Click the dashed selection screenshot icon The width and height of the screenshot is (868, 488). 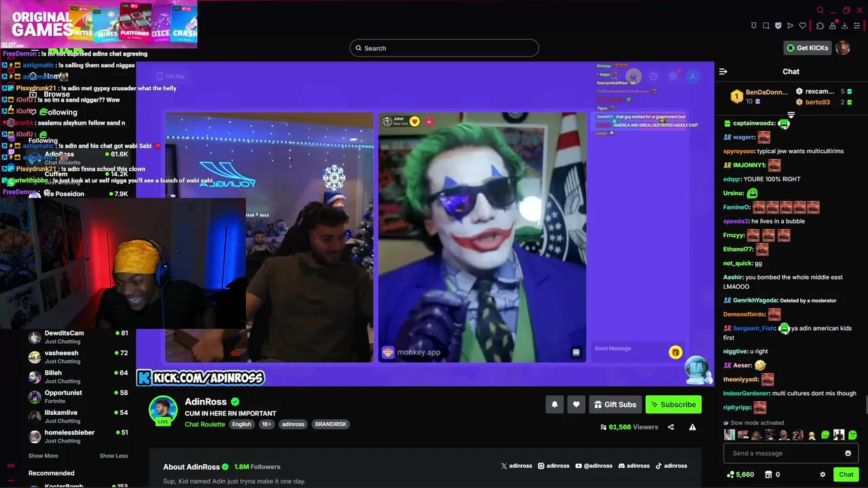click(766, 26)
